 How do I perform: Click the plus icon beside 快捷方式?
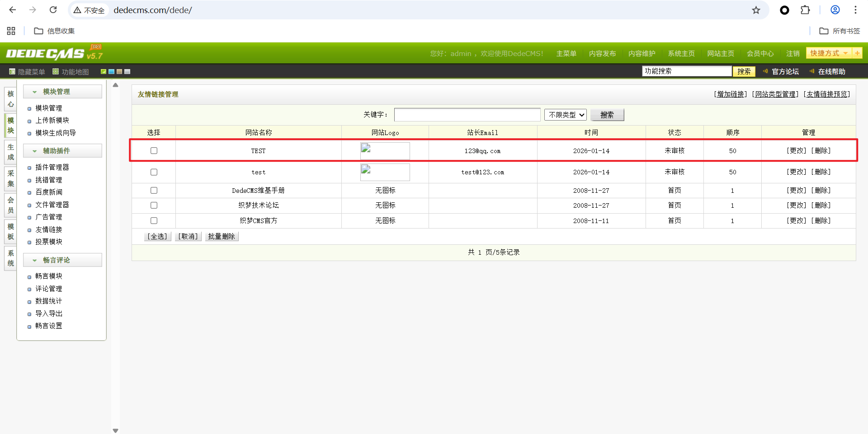click(857, 53)
